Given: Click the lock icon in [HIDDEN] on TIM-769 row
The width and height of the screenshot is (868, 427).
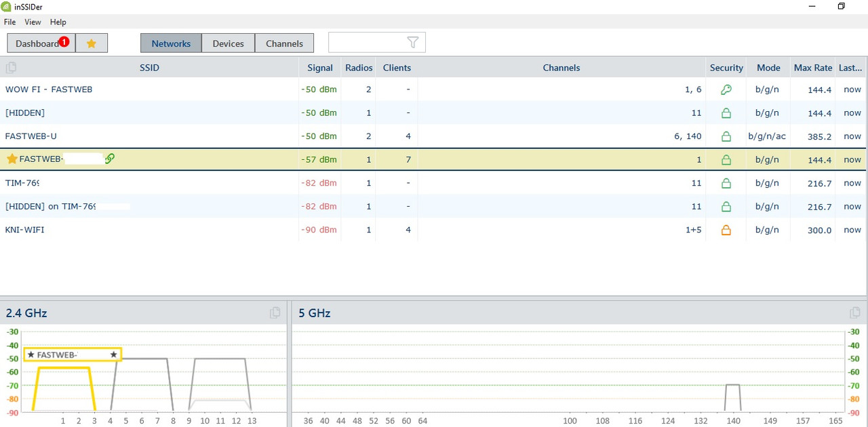Looking at the screenshot, I should pos(726,206).
